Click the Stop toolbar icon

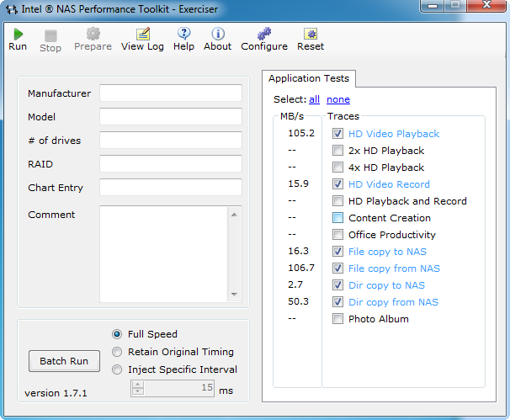(x=50, y=35)
